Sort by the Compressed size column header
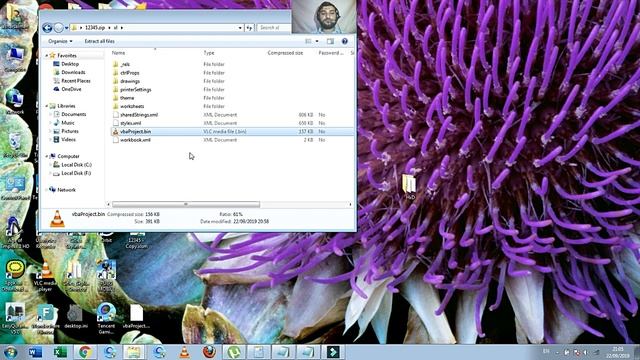The height and width of the screenshot is (360, 640). (285, 53)
